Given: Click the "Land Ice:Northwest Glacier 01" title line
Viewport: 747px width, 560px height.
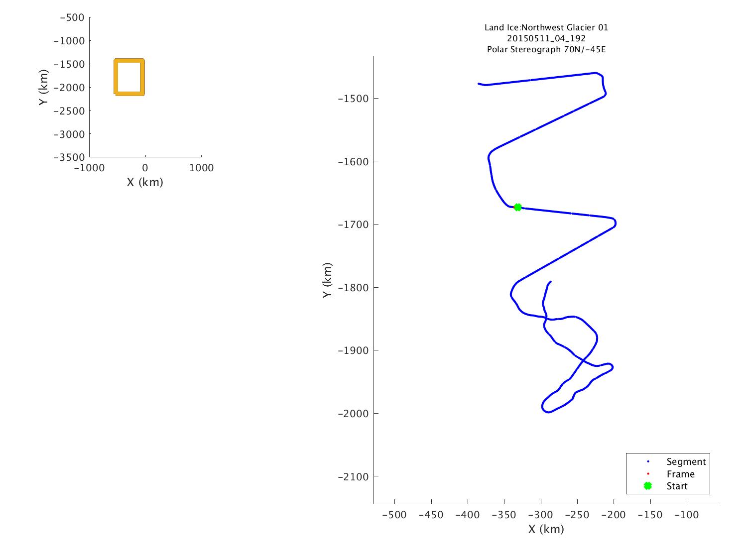Looking at the screenshot, I should [x=546, y=27].
